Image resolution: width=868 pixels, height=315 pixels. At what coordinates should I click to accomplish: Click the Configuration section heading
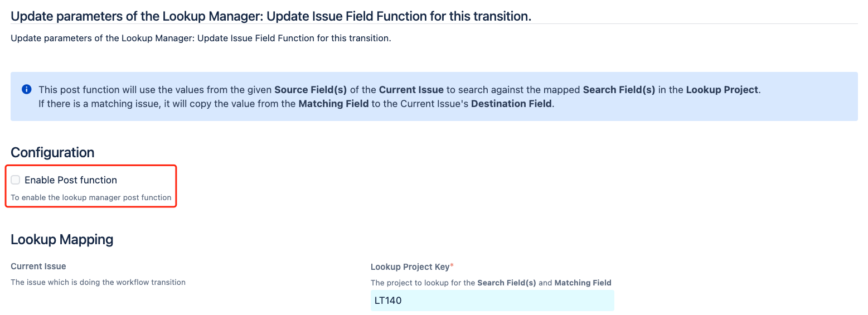coord(52,152)
